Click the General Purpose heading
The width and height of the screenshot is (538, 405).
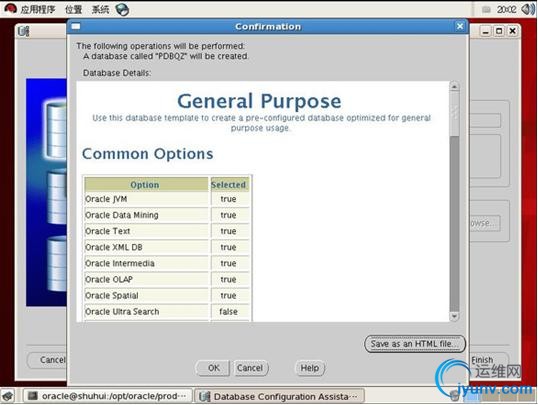pos(259,101)
